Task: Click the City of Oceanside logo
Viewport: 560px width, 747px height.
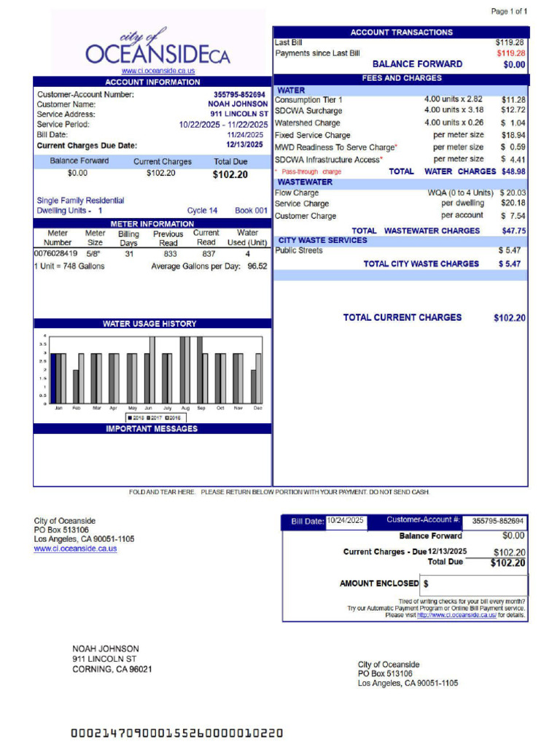Action: (157, 47)
